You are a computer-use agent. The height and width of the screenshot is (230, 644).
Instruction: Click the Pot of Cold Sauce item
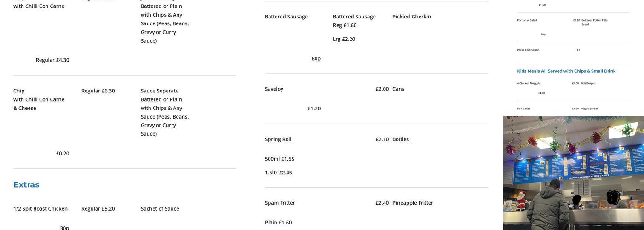click(528, 50)
